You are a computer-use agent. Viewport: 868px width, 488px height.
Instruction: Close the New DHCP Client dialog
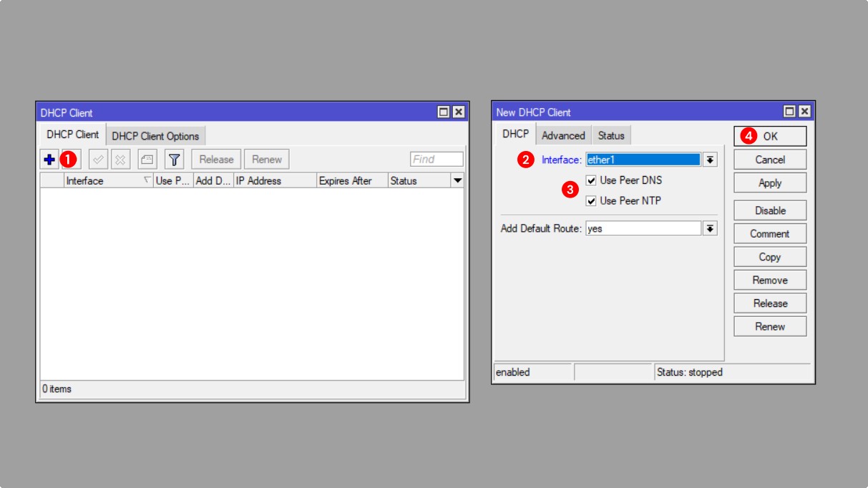tap(804, 112)
